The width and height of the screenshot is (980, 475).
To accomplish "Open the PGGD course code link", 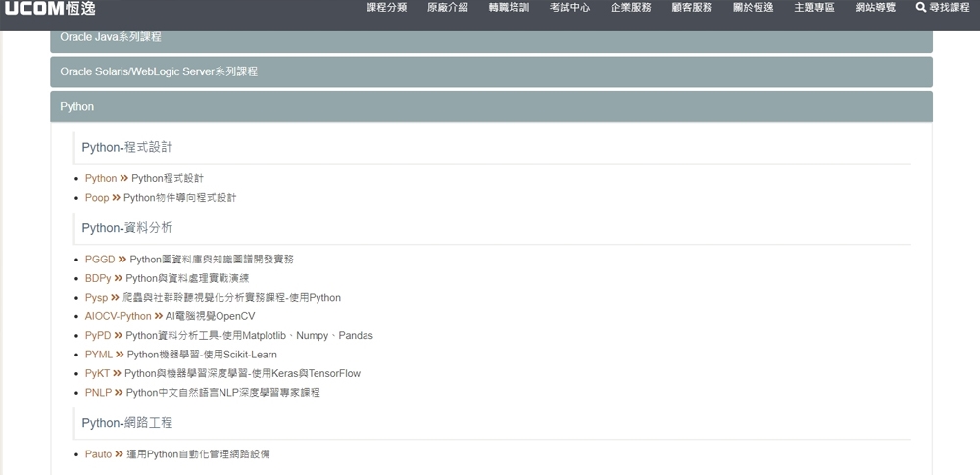I will [100, 260].
